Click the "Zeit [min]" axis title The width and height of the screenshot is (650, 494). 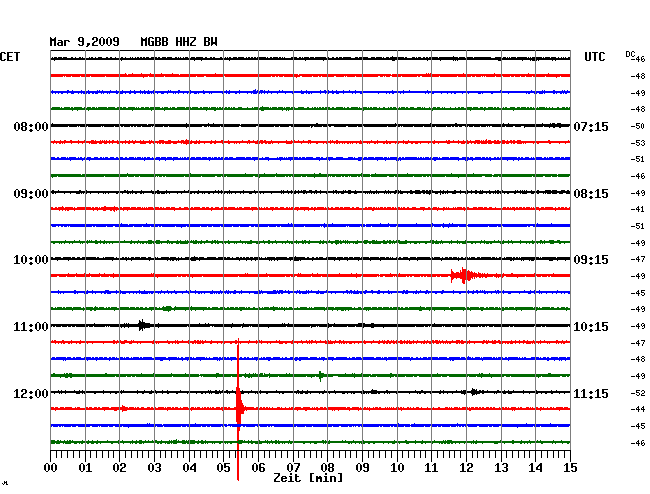click(x=308, y=478)
